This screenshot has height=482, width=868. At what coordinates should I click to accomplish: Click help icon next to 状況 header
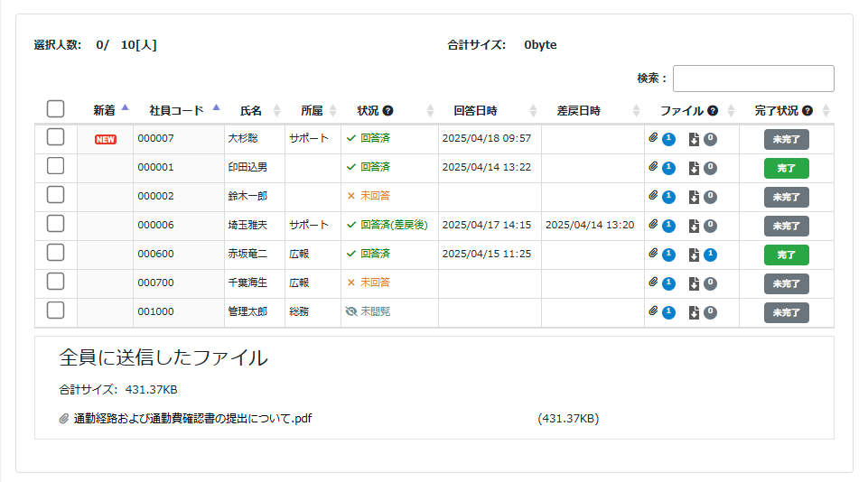pyautogui.click(x=387, y=111)
